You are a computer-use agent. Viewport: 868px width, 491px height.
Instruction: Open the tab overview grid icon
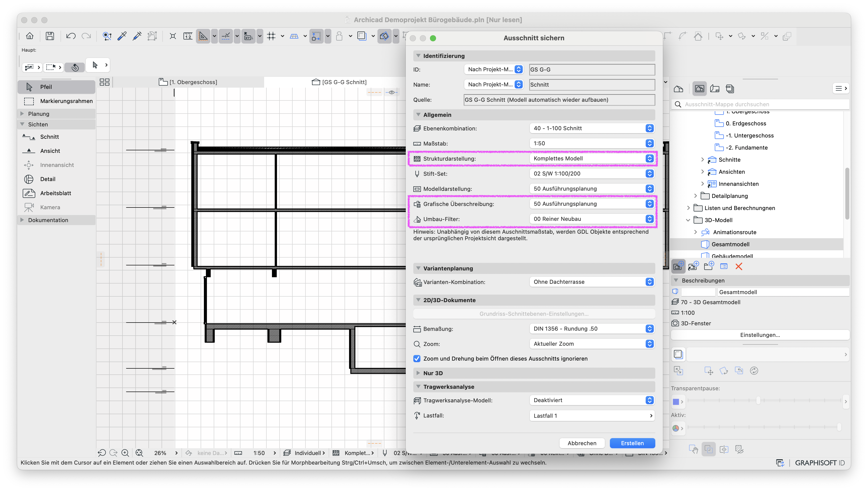tap(105, 82)
